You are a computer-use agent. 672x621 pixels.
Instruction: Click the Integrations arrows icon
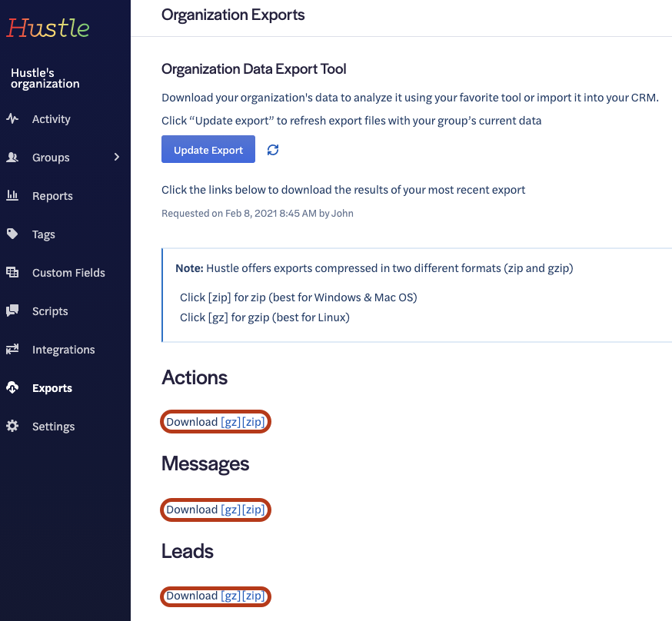12,350
